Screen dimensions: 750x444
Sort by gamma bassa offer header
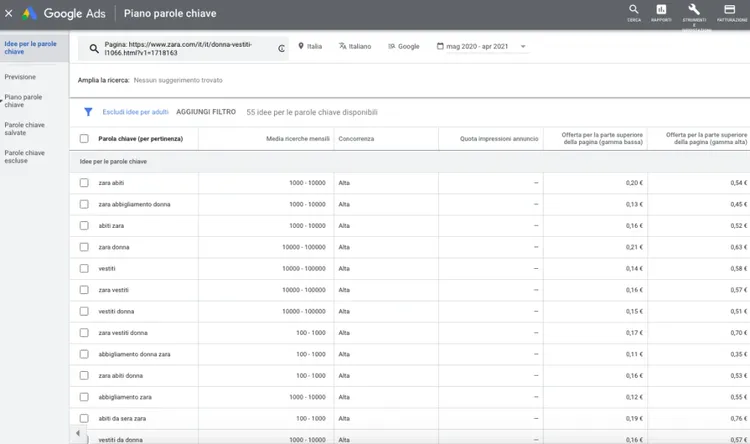coord(602,138)
